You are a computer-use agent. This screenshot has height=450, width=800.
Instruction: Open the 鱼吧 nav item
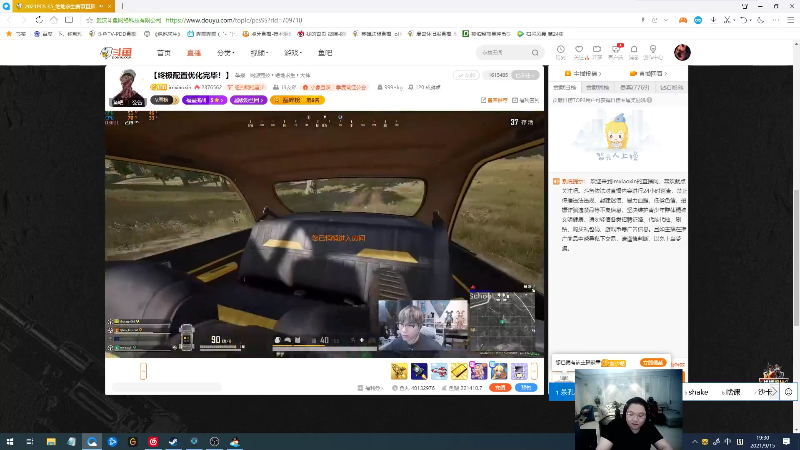point(325,53)
